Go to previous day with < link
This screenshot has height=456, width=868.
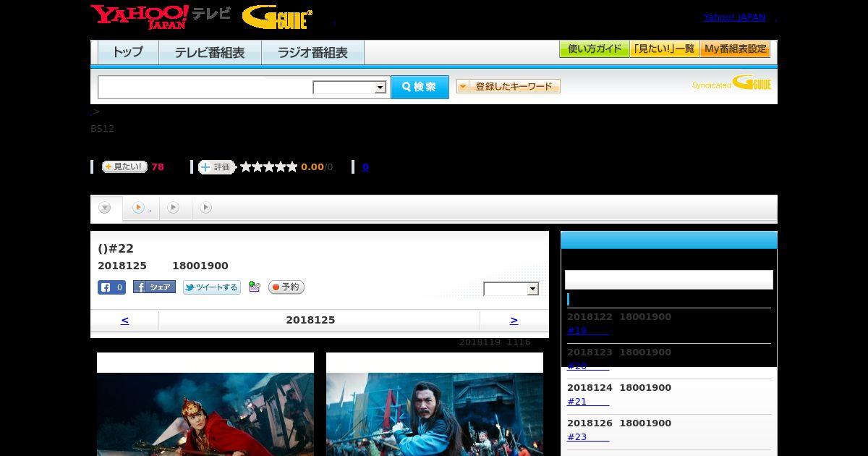[x=124, y=320]
